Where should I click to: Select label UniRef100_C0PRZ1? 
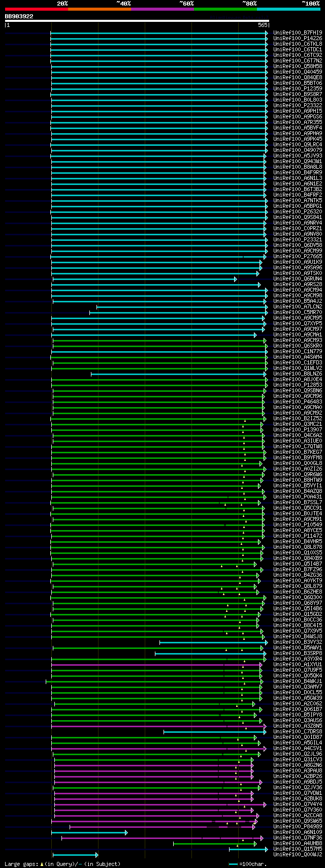tap(298, 228)
